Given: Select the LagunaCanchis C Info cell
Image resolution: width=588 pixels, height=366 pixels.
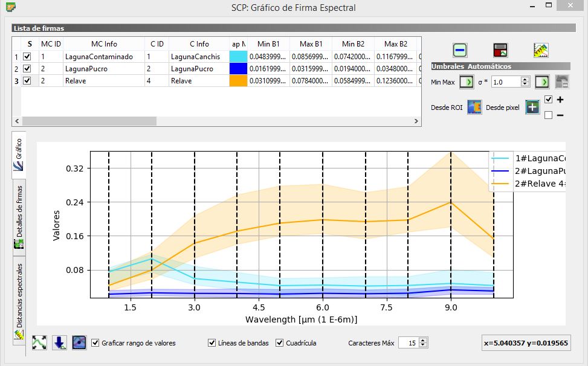Looking at the screenshot, I should pos(199,57).
